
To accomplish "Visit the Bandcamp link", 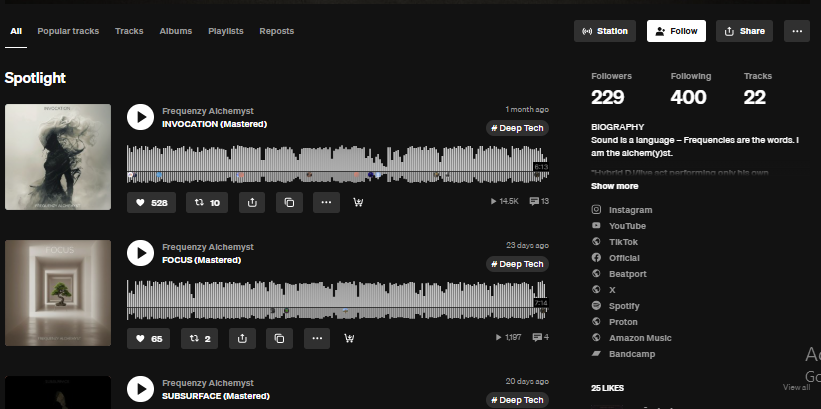I will [631, 354].
